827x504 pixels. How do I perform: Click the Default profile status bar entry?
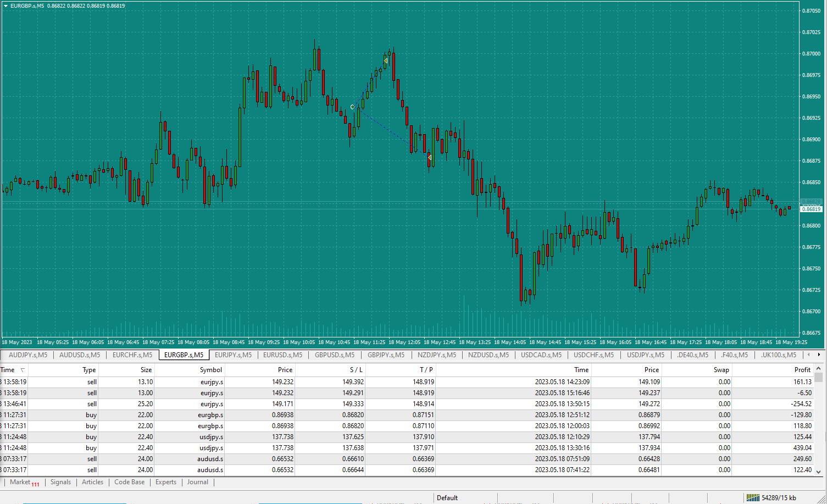[x=447, y=498]
